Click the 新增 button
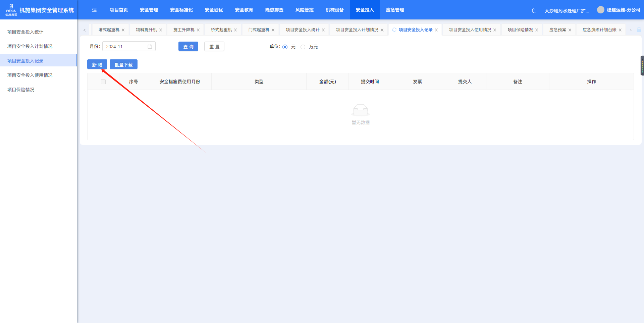The image size is (644, 323). pos(97,65)
